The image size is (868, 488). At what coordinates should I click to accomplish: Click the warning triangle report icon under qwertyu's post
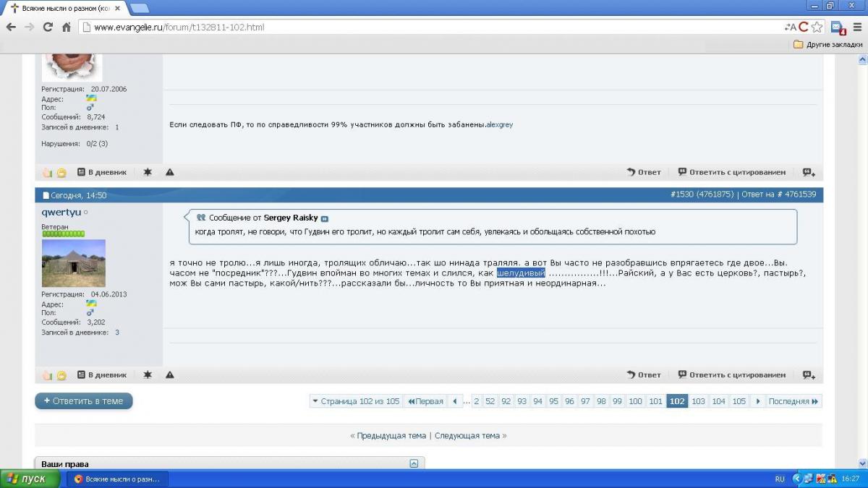[x=169, y=375]
